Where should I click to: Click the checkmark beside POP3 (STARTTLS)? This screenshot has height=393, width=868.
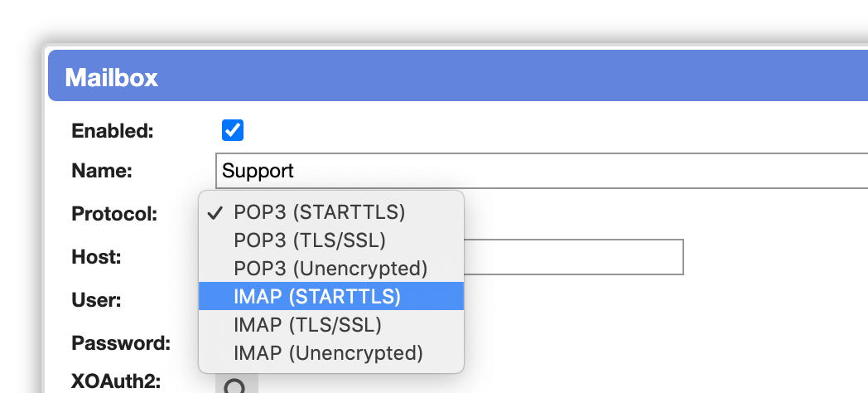pos(215,213)
